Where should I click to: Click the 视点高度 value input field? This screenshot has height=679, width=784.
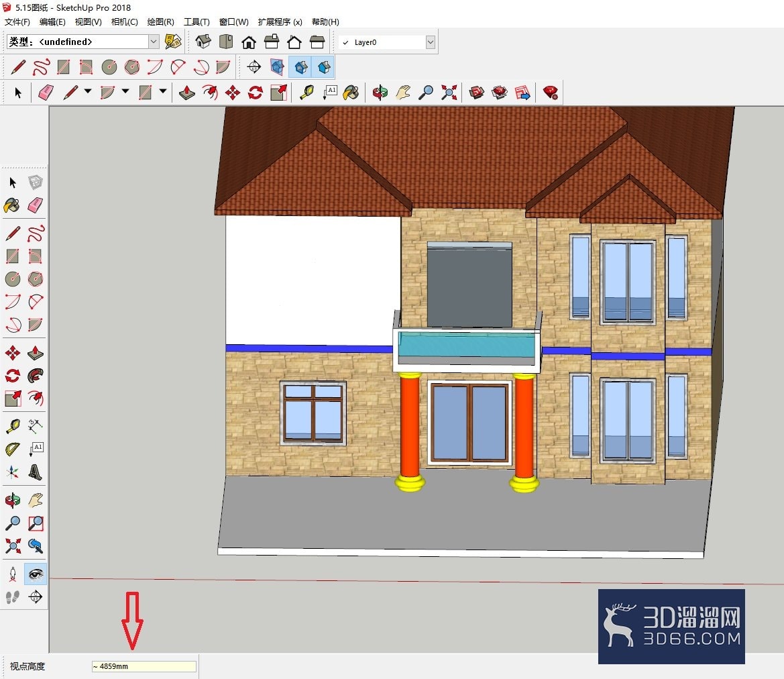click(x=144, y=666)
